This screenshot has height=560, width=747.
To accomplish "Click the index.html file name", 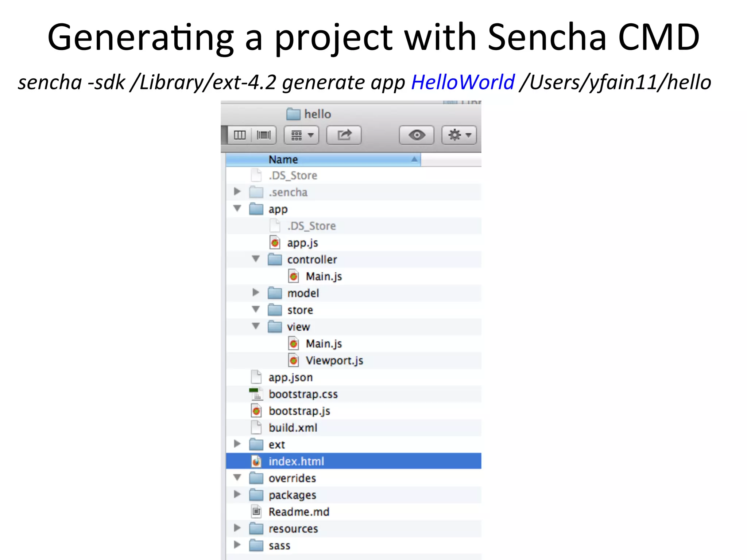I will pyautogui.click(x=296, y=461).
